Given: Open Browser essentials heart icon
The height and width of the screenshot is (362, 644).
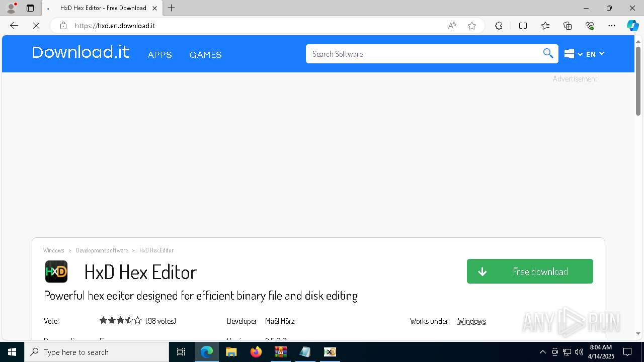Looking at the screenshot, I should pos(590,26).
